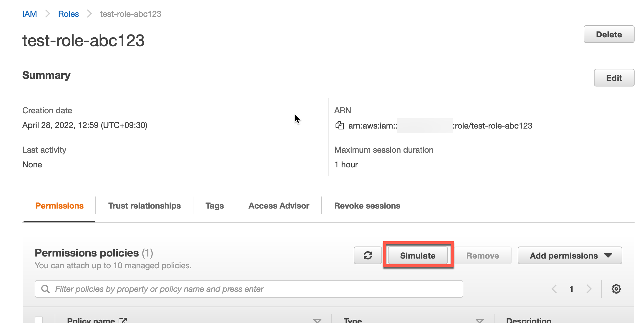The image size is (644, 323).
Task: Open the Revoke sessions tab
Action: 367,206
